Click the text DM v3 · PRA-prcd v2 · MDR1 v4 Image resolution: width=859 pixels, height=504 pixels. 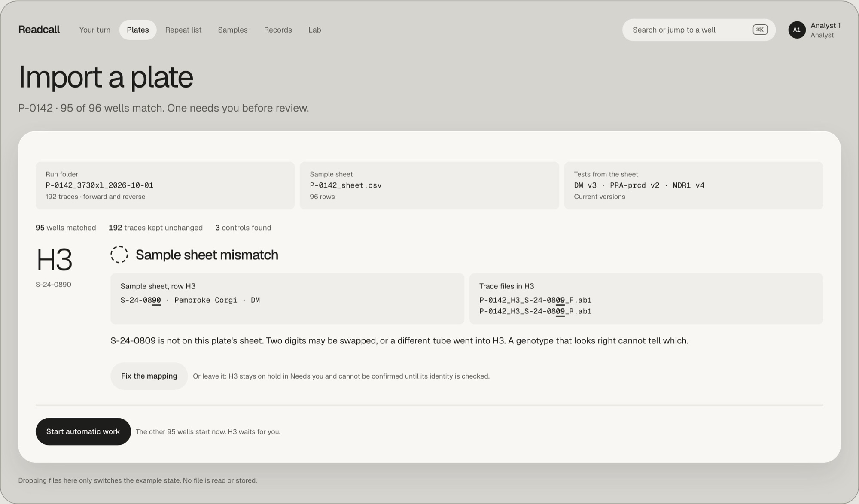click(x=639, y=185)
